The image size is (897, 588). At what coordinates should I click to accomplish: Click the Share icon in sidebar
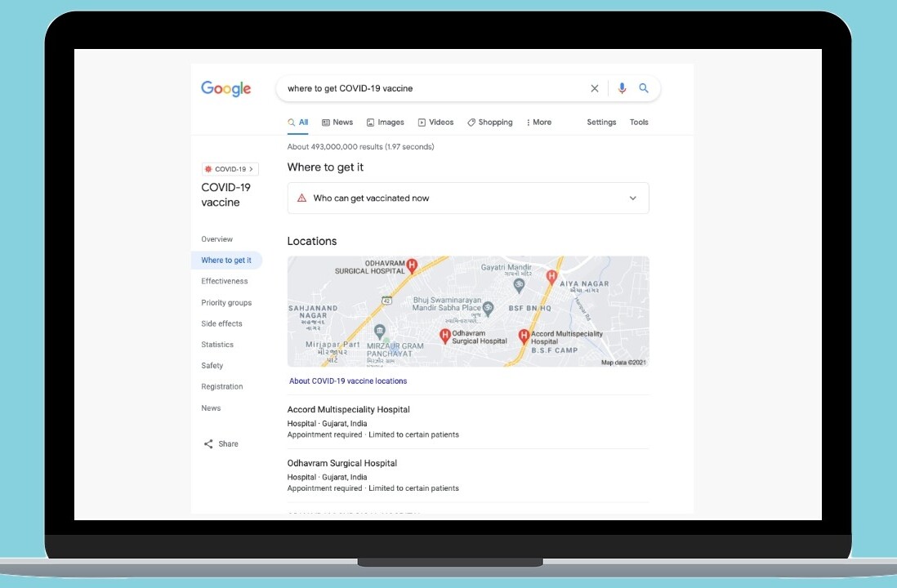pos(208,444)
